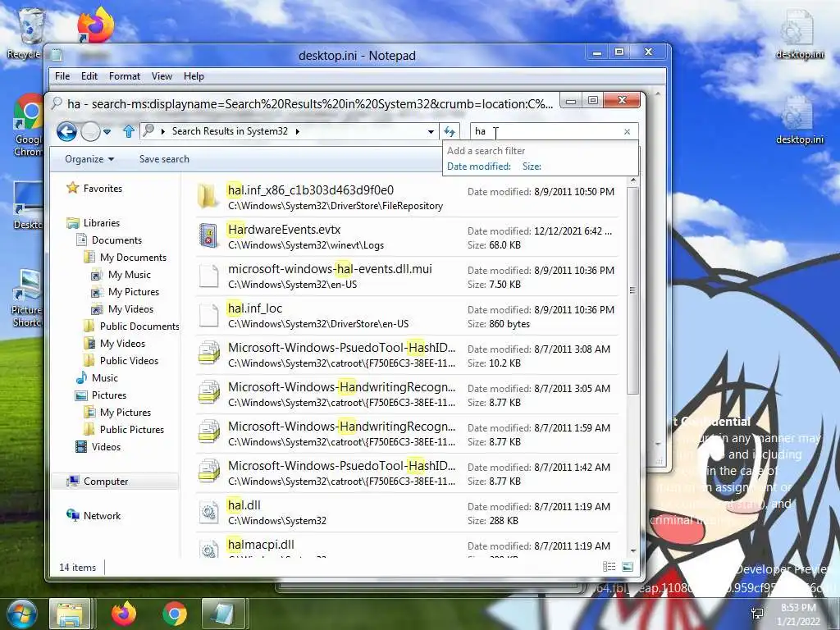Viewport: 840px width, 630px height.
Task: Select the HardwareEvents.evtx file icon
Action: tap(208, 236)
